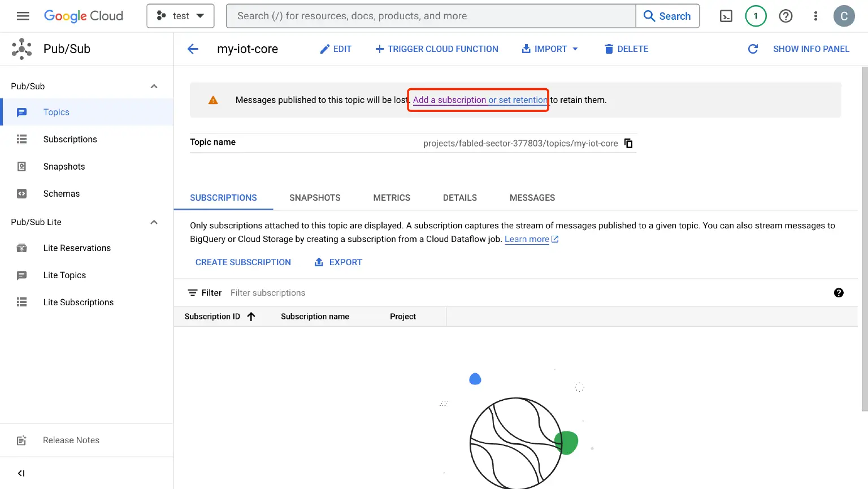Screen dimensions: 868x489
Task: Click Create Subscription button
Action: [x=243, y=262]
